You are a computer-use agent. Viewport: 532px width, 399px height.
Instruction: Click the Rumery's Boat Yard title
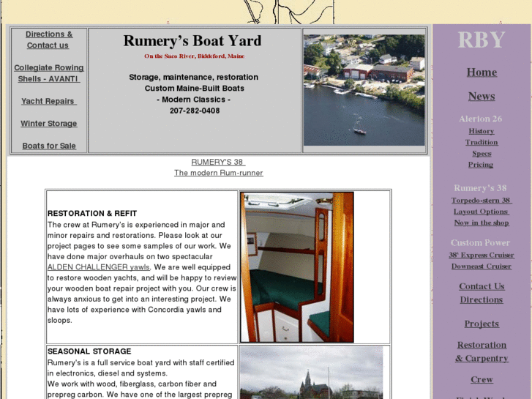(x=192, y=41)
